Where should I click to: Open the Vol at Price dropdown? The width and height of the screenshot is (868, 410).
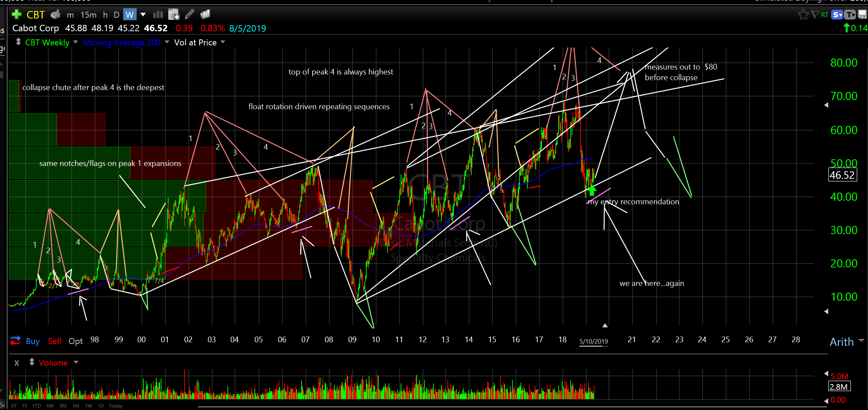click(x=223, y=42)
